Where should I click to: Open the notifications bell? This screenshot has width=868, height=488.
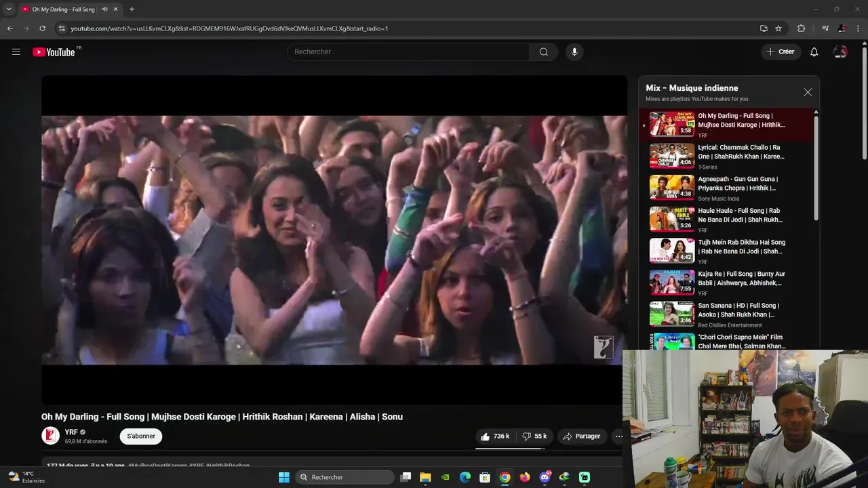(x=814, y=52)
